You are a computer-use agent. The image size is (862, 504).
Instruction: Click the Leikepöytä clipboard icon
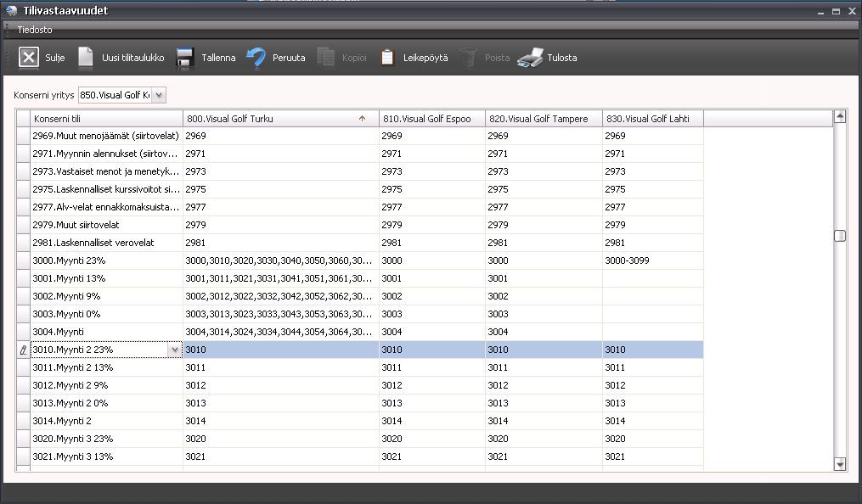pyautogui.click(x=387, y=57)
